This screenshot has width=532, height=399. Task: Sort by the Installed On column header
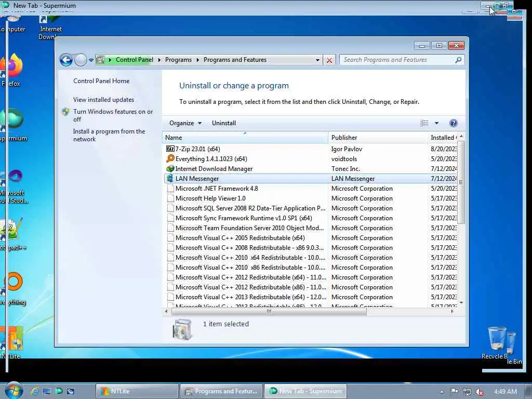coord(443,137)
